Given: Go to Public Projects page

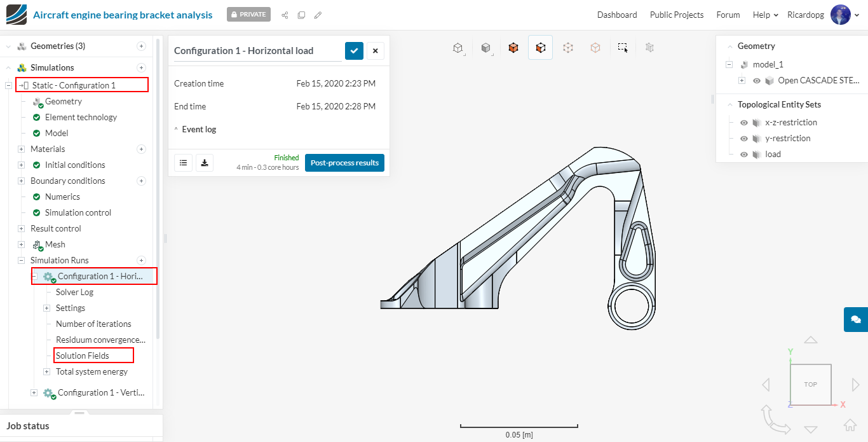Looking at the screenshot, I should coord(676,15).
